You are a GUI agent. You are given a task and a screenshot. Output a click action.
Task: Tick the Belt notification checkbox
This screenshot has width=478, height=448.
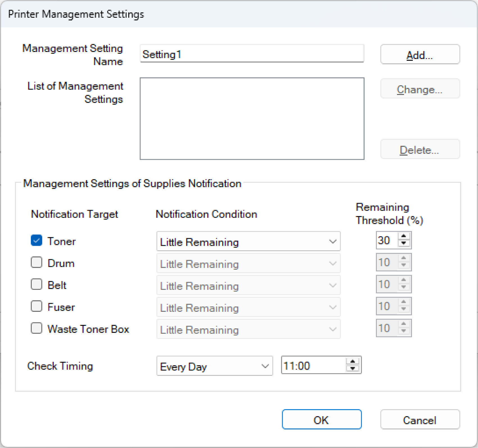[37, 285]
